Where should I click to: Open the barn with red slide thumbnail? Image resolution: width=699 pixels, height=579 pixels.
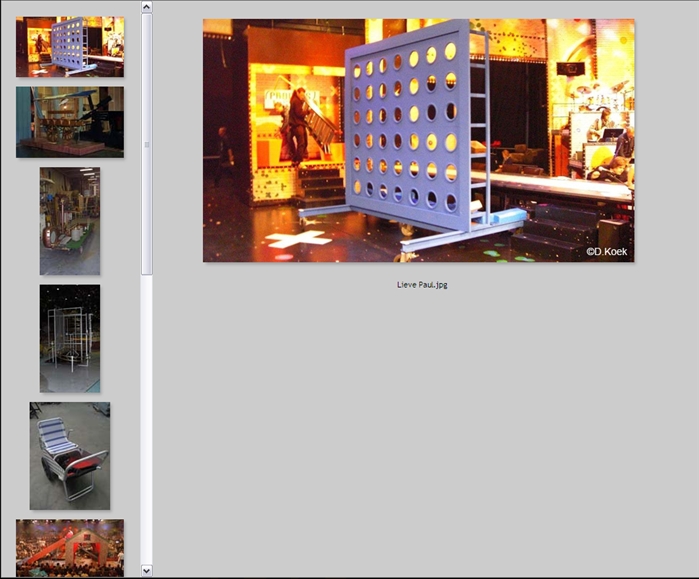(x=70, y=548)
